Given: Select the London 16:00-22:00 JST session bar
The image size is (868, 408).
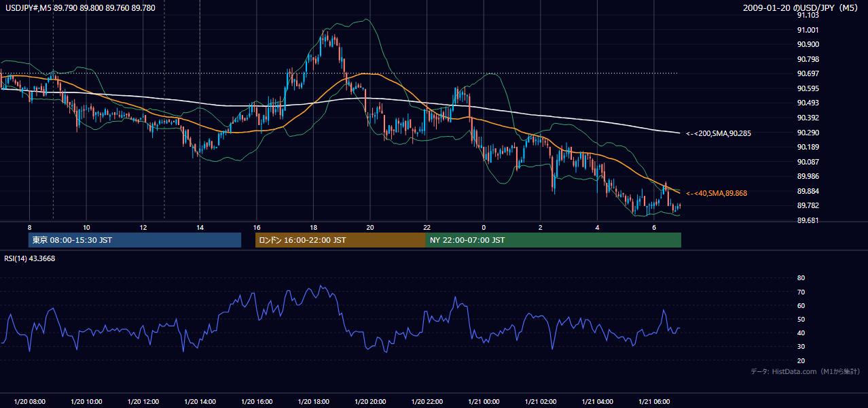Looking at the screenshot, I should pyautogui.click(x=340, y=240).
